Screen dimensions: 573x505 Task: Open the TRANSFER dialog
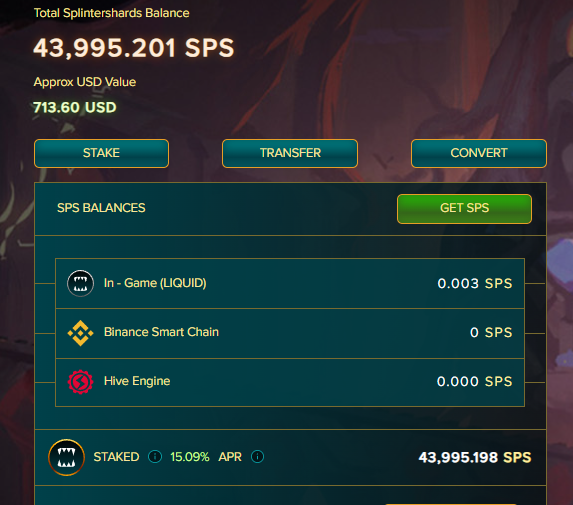(290, 153)
